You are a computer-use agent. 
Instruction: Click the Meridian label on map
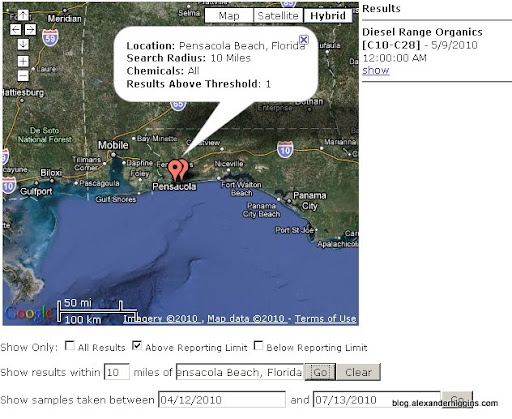tap(64, 19)
